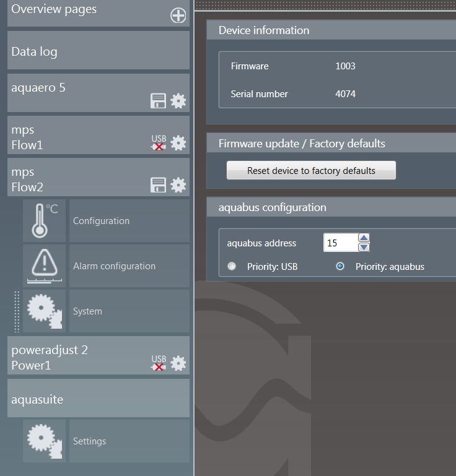Select Priority: aquabus radio button
The image size is (456, 476).
(340, 266)
